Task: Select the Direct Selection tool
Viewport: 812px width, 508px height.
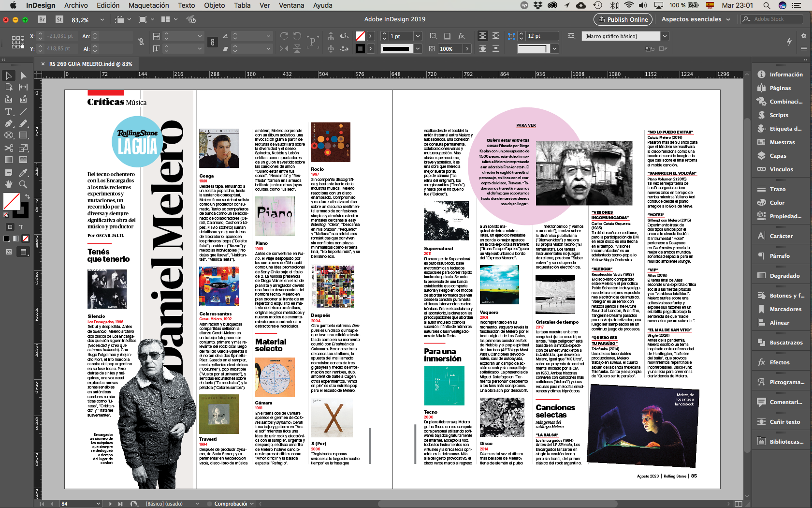Action: (23, 75)
